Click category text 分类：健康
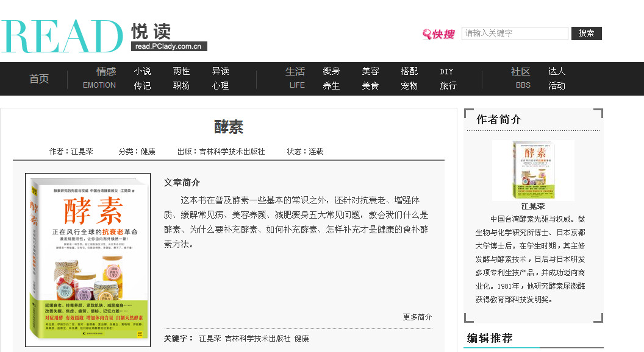Screen dimensions: 644x352 [137, 152]
